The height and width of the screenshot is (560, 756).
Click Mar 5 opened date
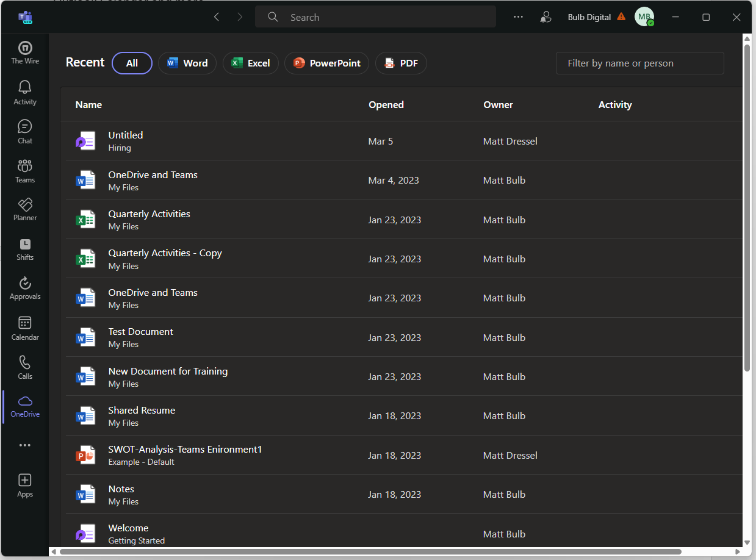click(x=381, y=141)
